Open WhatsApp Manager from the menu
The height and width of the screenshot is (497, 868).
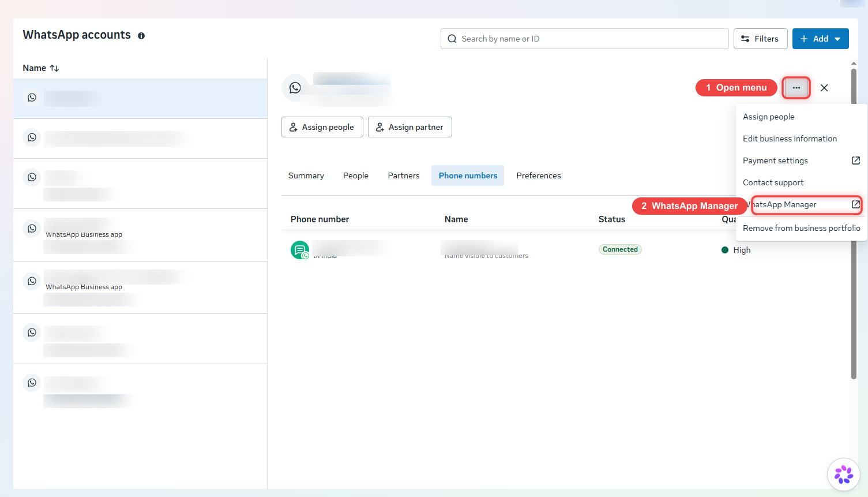801,204
